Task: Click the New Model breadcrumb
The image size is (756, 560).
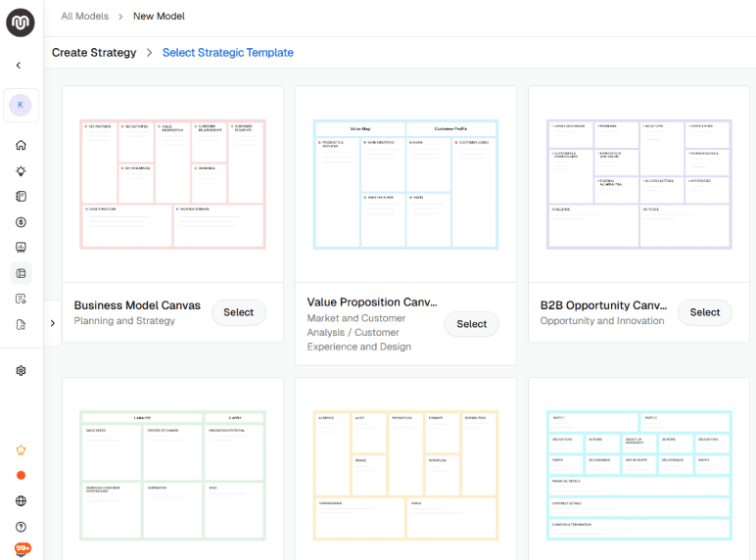Action: (159, 16)
